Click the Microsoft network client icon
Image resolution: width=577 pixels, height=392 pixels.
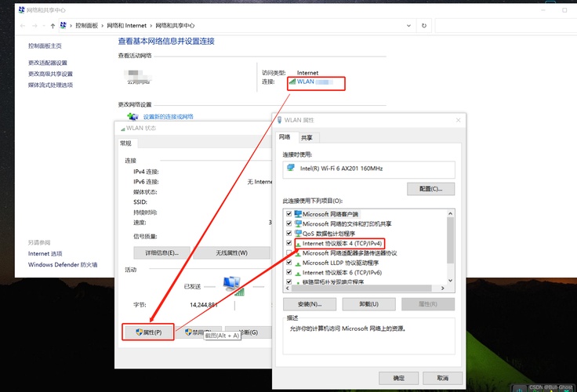point(298,214)
